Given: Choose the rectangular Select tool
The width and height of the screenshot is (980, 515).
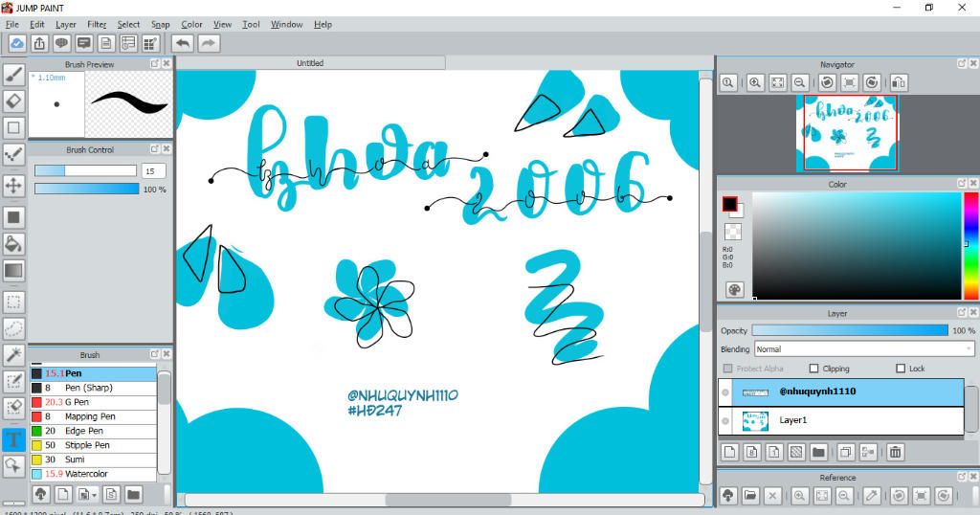Looking at the screenshot, I should pos(13,302).
